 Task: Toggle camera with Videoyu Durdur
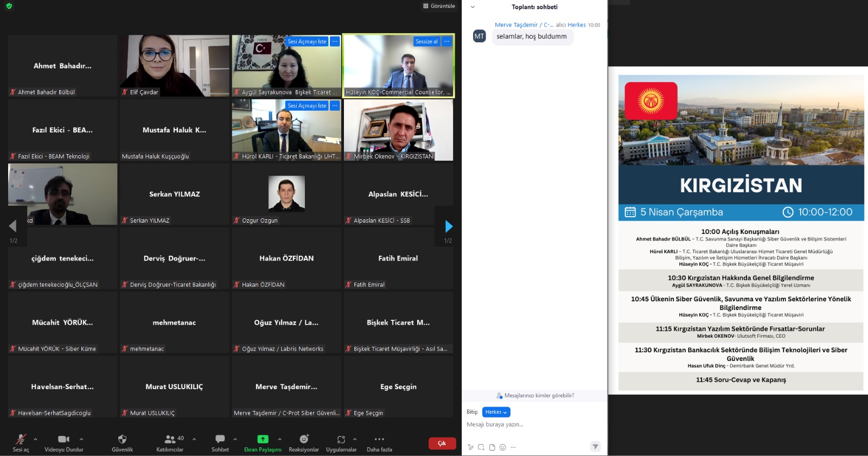point(63,439)
